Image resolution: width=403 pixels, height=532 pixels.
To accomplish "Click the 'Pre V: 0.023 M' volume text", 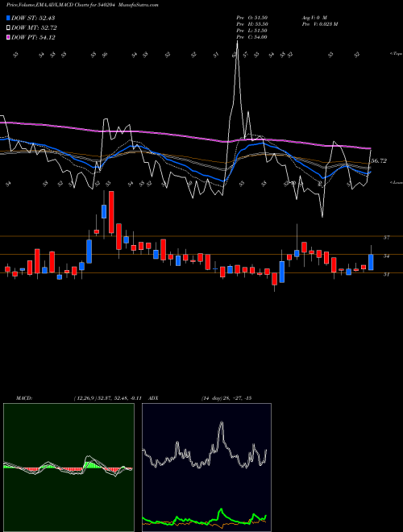I will click(x=319, y=23).
